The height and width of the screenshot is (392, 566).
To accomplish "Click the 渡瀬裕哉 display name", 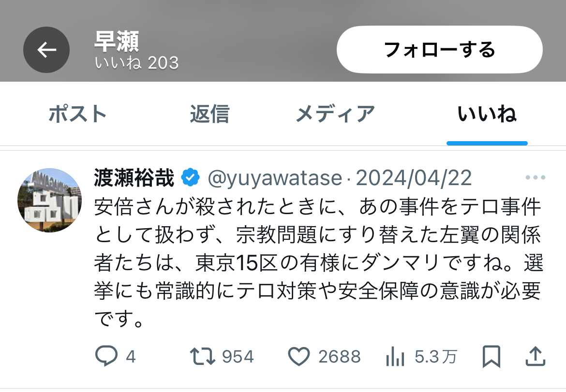I will (x=134, y=178).
